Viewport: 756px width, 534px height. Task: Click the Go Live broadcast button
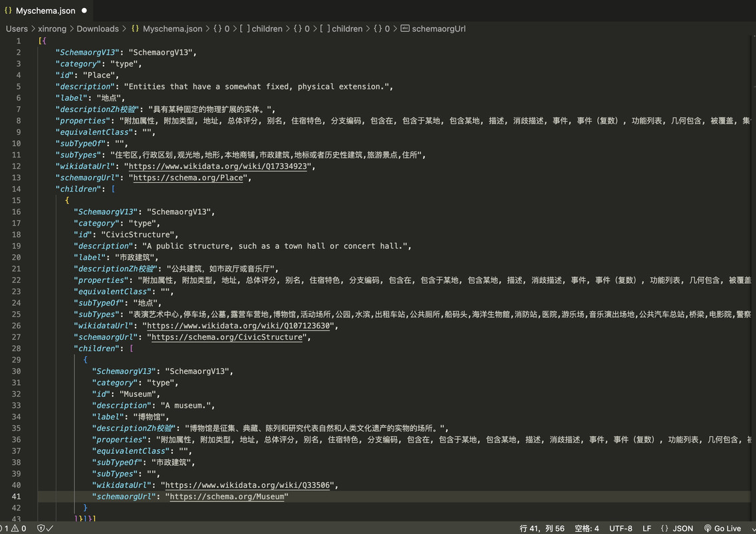[x=722, y=528]
